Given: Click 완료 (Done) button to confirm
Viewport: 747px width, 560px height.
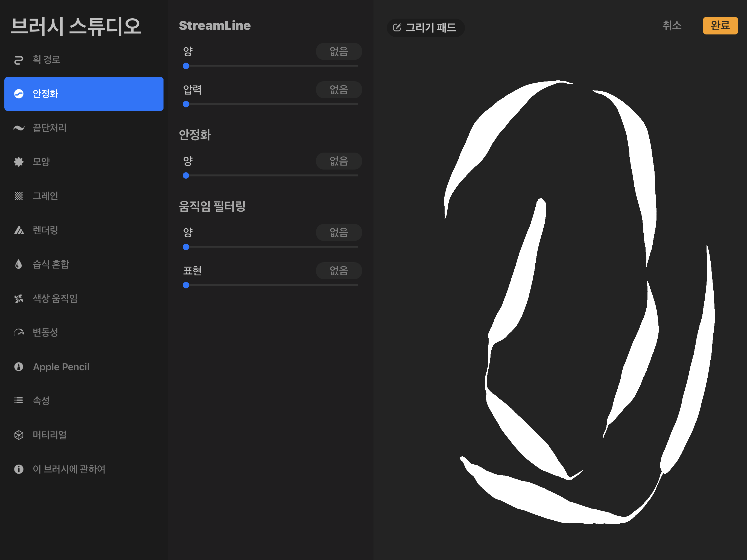Looking at the screenshot, I should 720,27.
